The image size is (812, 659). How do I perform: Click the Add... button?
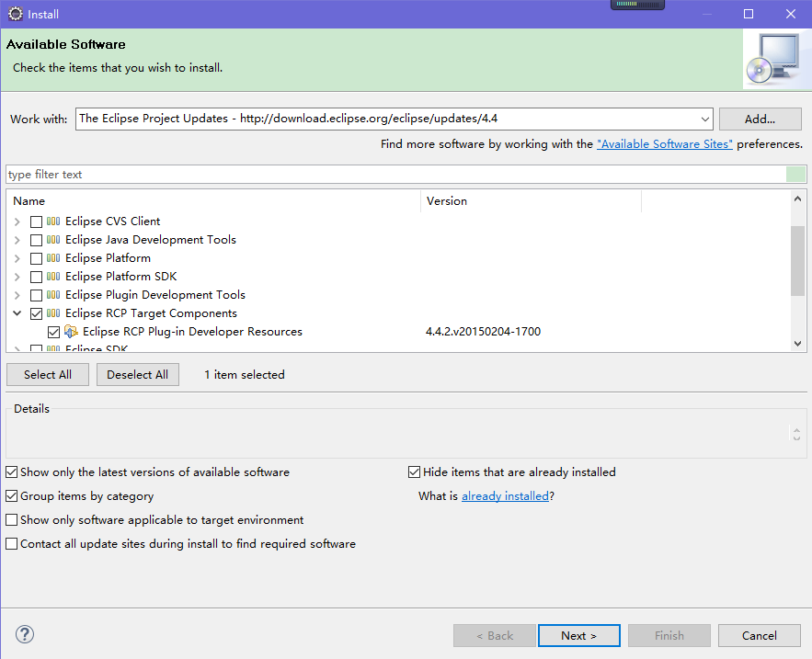pyautogui.click(x=760, y=119)
